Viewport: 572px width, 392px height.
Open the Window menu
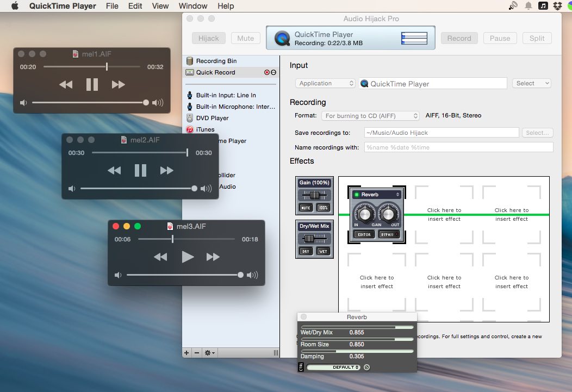click(193, 6)
